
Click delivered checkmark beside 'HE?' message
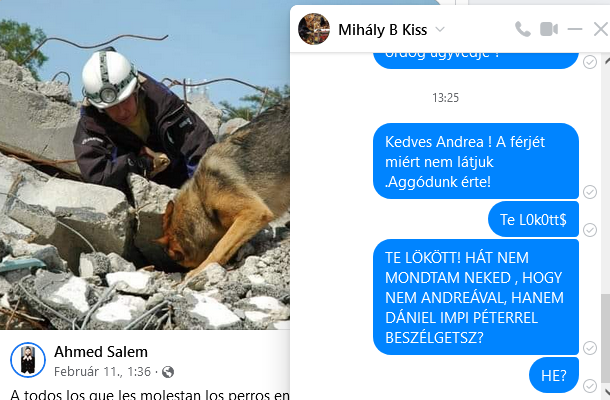[x=590, y=386]
